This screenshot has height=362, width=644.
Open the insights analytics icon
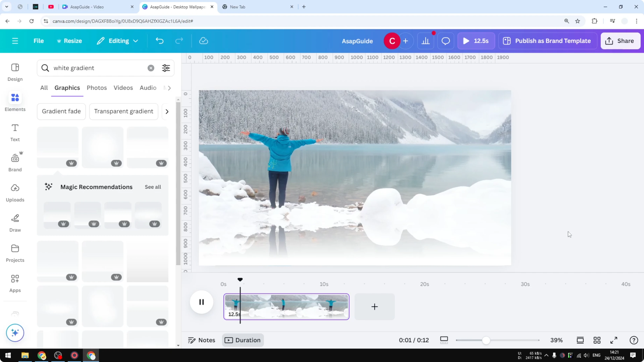426,41
